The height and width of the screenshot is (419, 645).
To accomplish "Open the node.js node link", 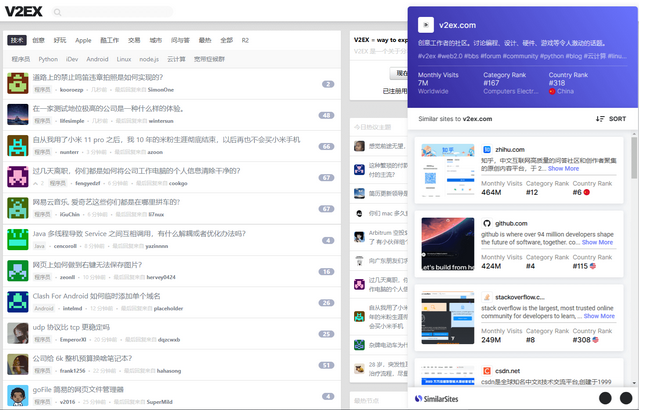I will pyautogui.click(x=149, y=59).
